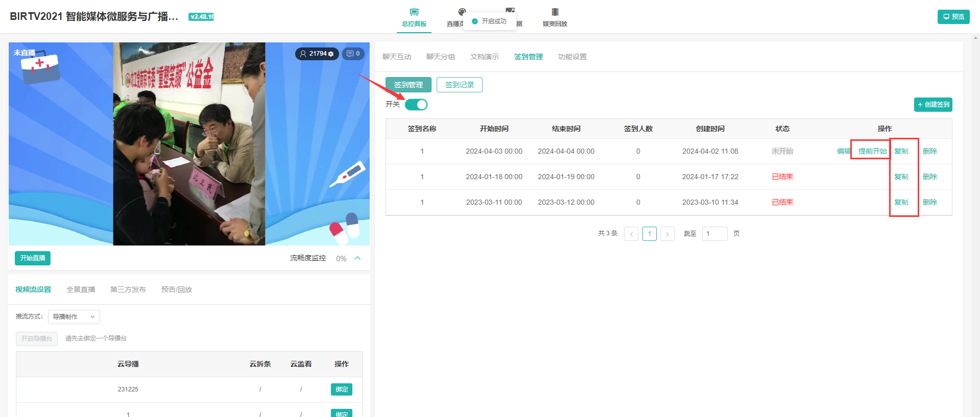The width and height of the screenshot is (980, 417).
Task: Click the BIRTV2021 event title
Action: click(x=94, y=16)
